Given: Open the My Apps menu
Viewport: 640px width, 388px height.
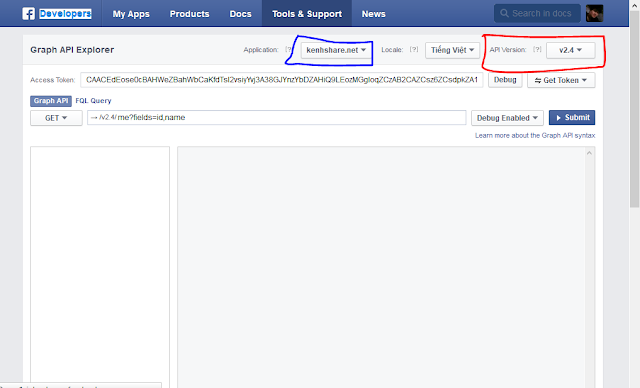Looking at the screenshot, I should pos(131,14).
